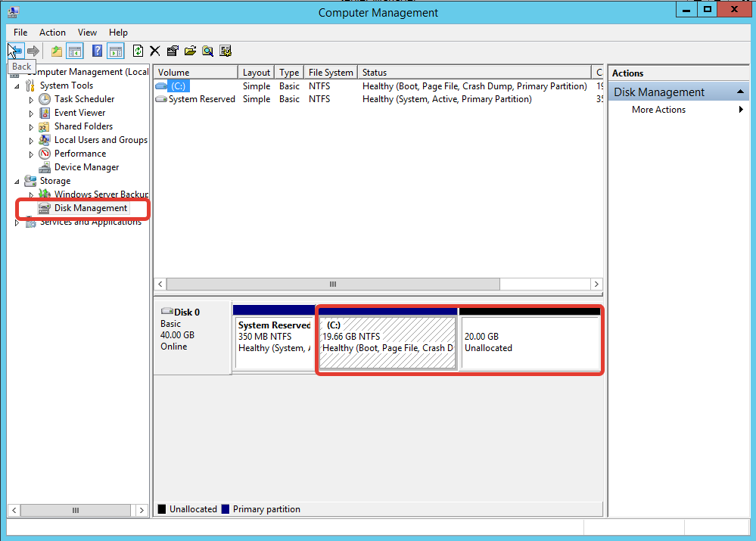Open the Action menu
The image size is (756, 541).
pyautogui.click(x=52, y=33)
